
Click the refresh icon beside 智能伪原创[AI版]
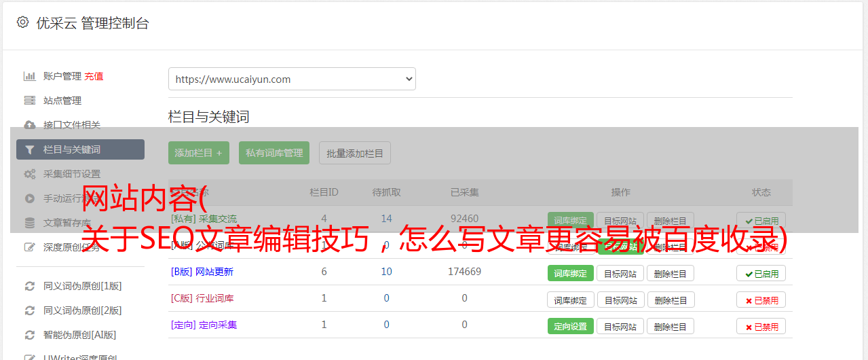pyautogui.click(x=29, y=335)
